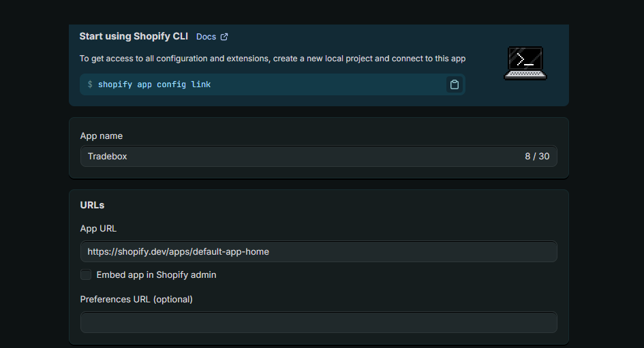
Task: Click the App name label
Action: click(102, 136)
